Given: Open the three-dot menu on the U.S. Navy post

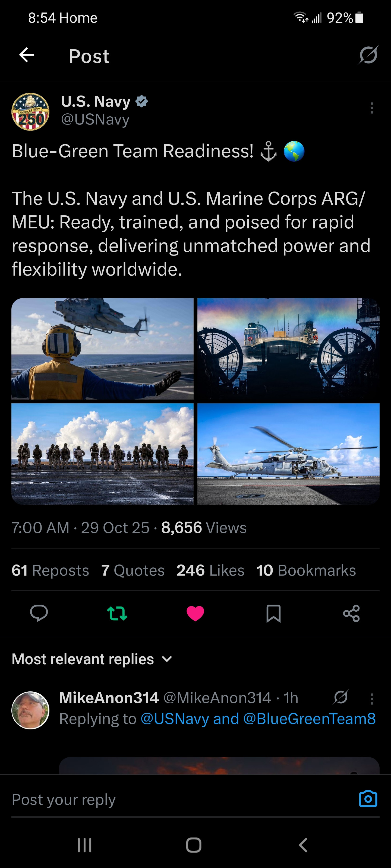Looking at the screenshot, I should [x=372, y=108].
